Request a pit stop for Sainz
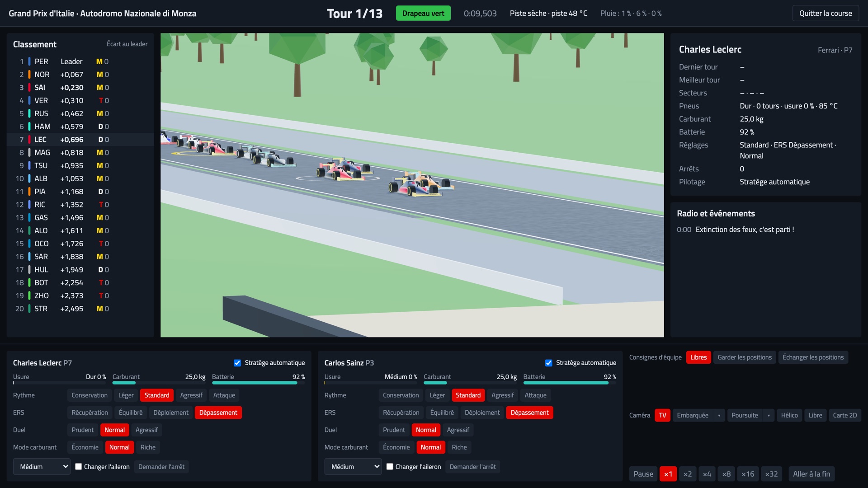 coord(472,466)
